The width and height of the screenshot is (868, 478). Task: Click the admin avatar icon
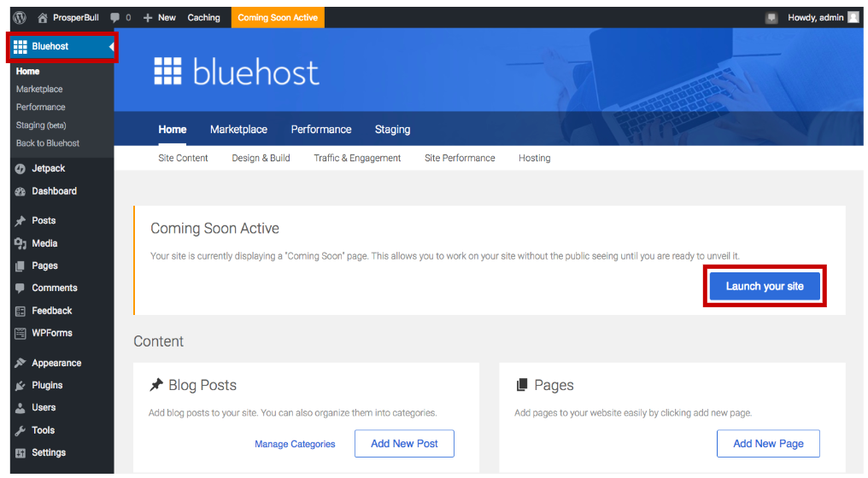click(x=853, y=18)
